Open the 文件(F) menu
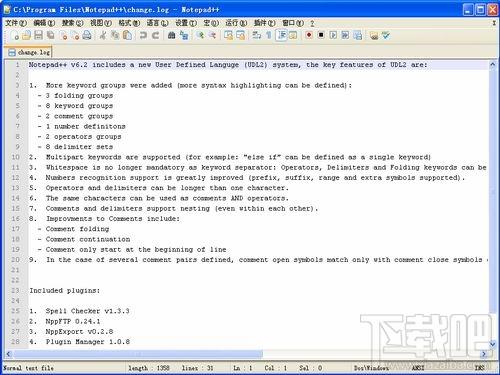This screenshot has width=500, height=375. 16,23
